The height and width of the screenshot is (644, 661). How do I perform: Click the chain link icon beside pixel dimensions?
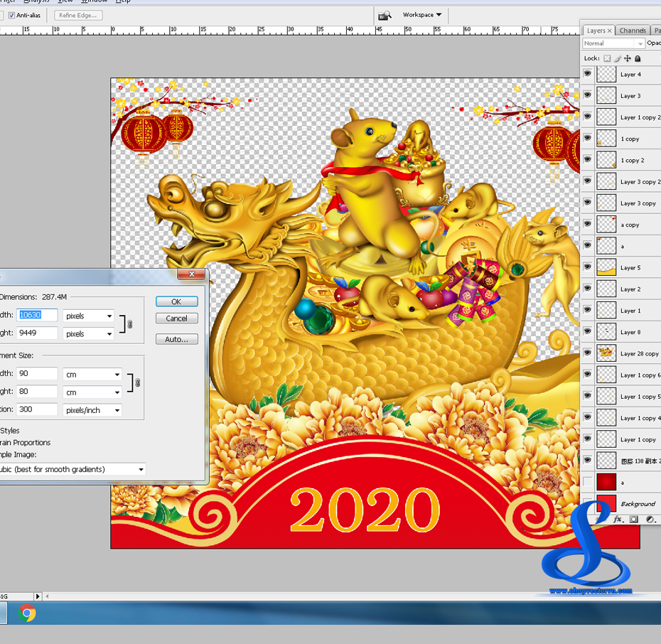click(x=129, y=324)
